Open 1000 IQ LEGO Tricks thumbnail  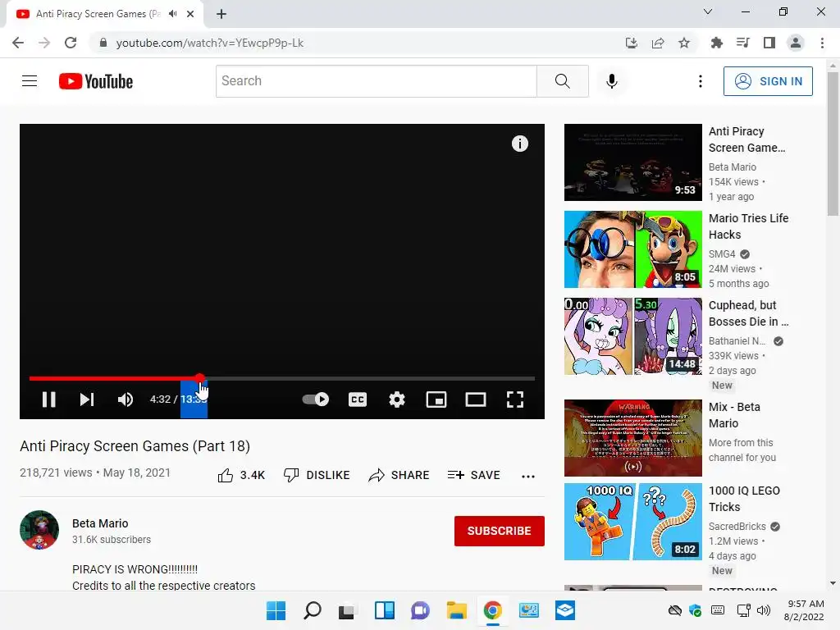632,522
